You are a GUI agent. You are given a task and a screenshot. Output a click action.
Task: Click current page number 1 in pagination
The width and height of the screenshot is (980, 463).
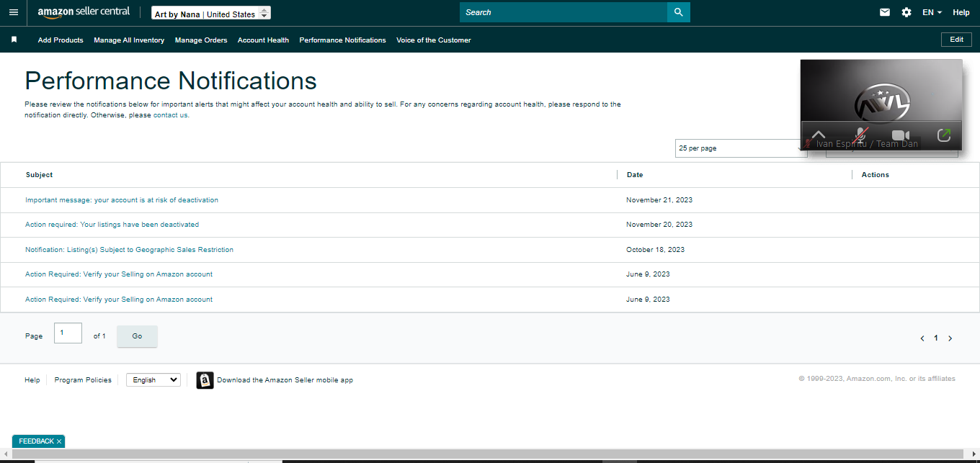coord(936,338)
